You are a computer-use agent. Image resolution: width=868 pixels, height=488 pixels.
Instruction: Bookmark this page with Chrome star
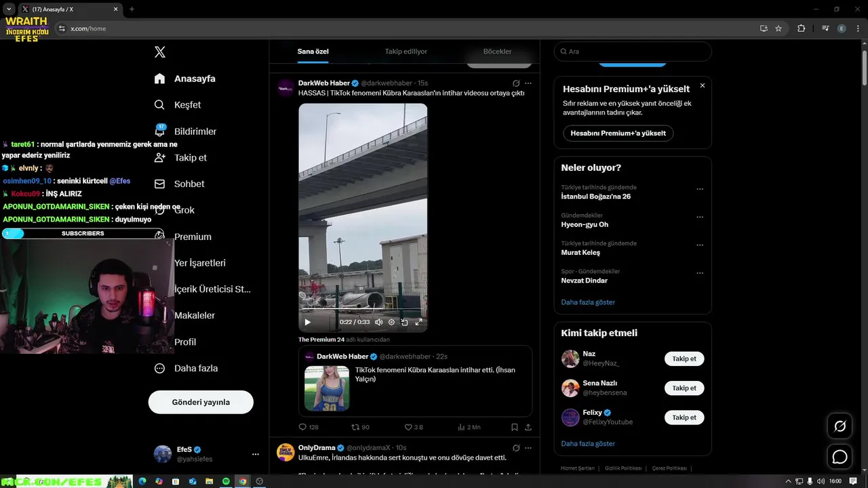pyautogui.click(x=778, y=28)
